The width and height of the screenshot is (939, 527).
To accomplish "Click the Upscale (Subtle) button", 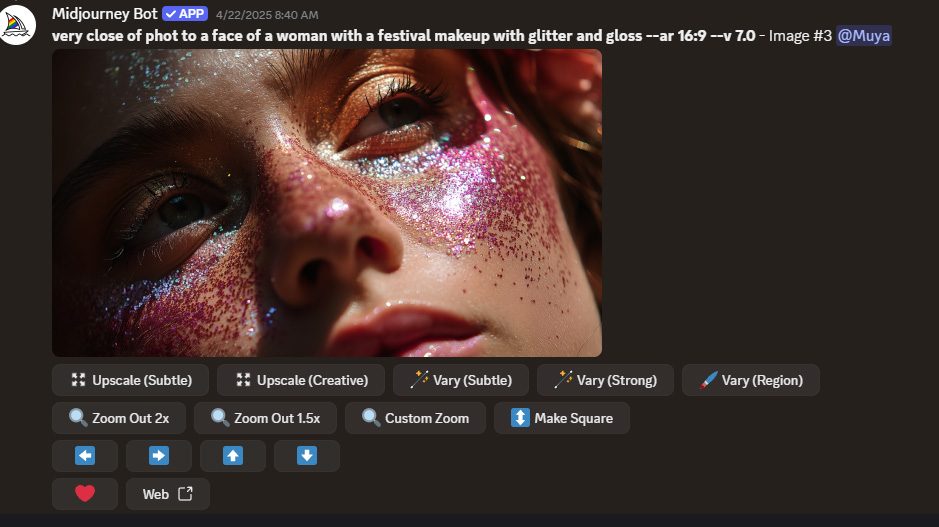I will [130, 380].
